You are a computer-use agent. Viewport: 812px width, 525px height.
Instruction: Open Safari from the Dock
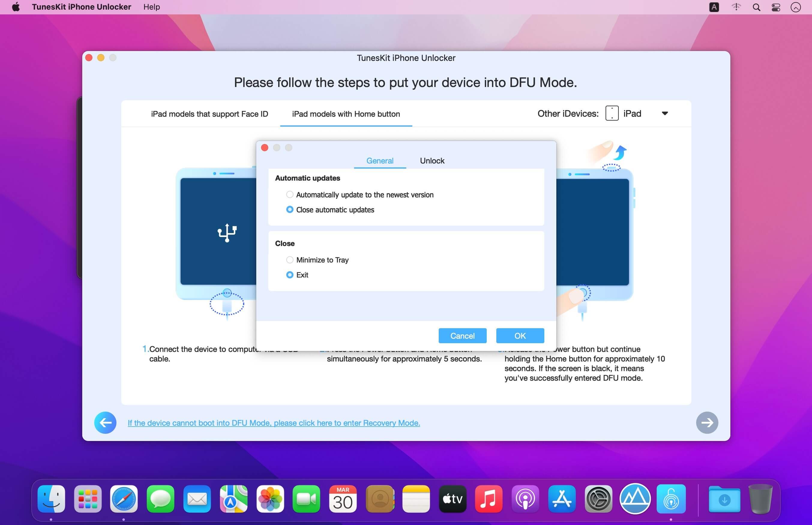click(x=124, y=499)
